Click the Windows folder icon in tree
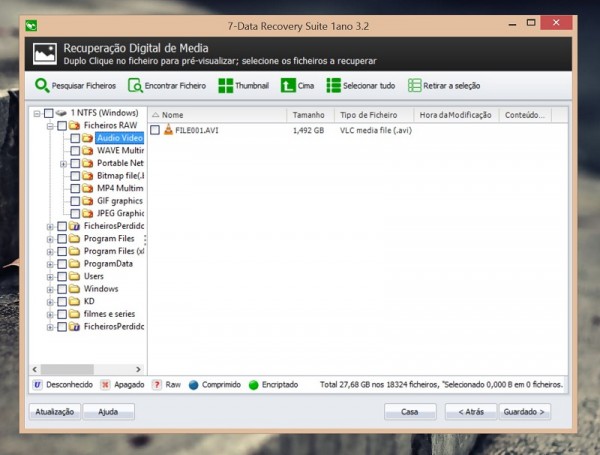This screenshot has width=600, height=455. point(74,289)
